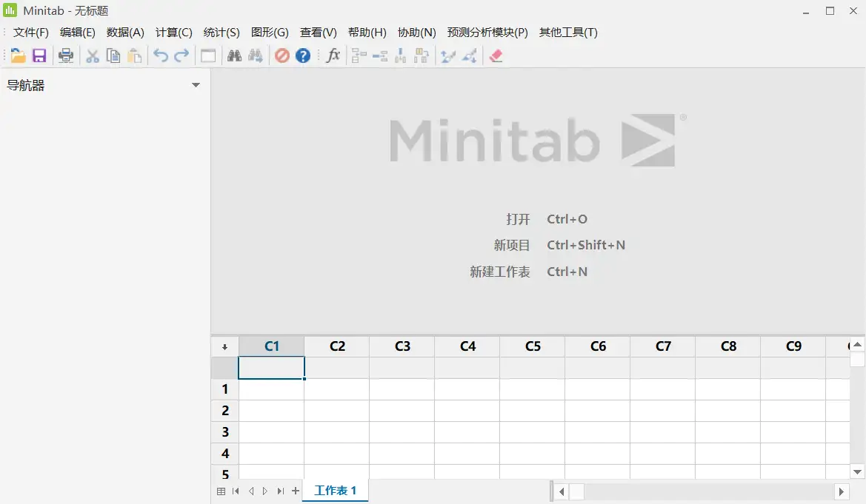
Task: Add a new worksheet with plus icon
Action: [x=296, y=491]
